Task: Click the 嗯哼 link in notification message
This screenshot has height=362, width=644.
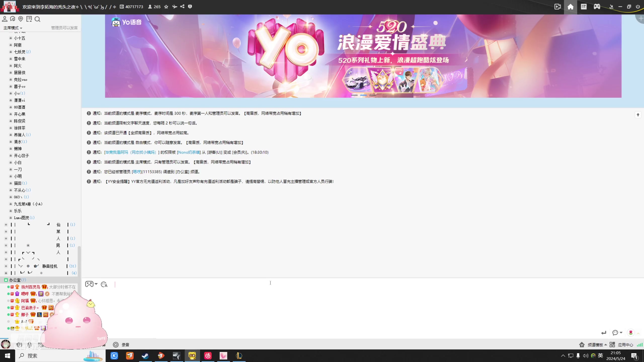Action: pyautogui.click(x=136, y=172)
